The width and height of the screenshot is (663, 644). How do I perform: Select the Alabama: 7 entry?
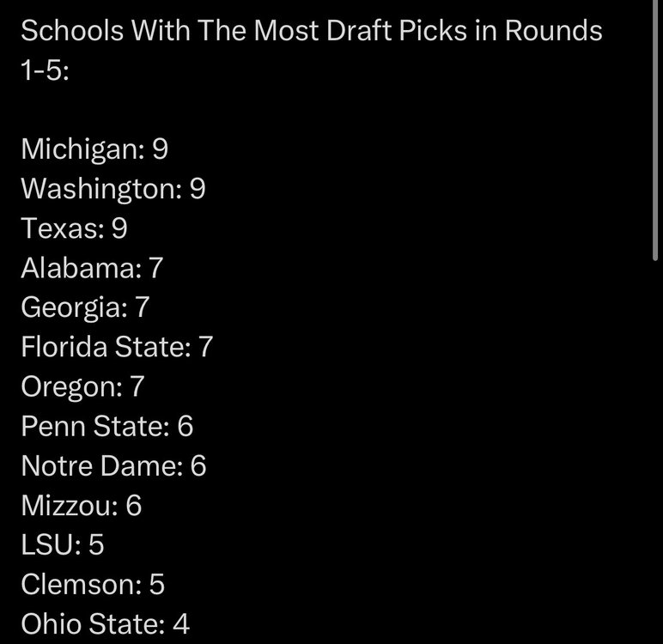pos(92,268)
